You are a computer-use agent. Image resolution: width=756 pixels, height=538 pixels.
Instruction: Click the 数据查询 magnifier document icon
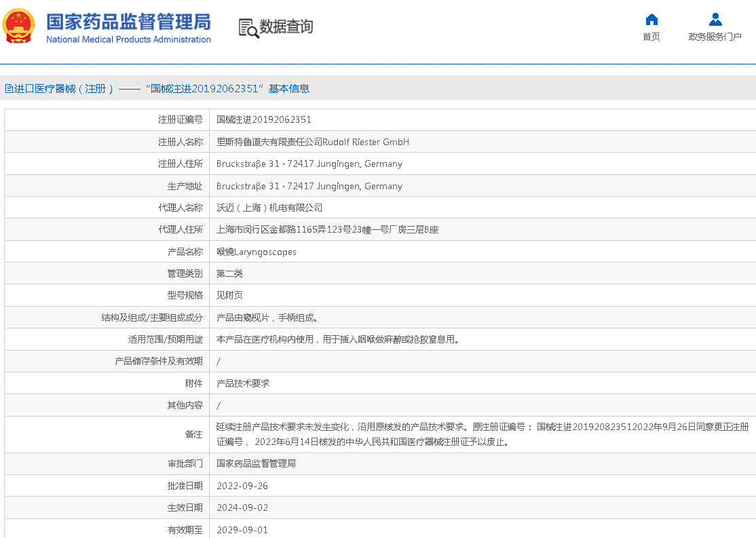click(248, 28)
